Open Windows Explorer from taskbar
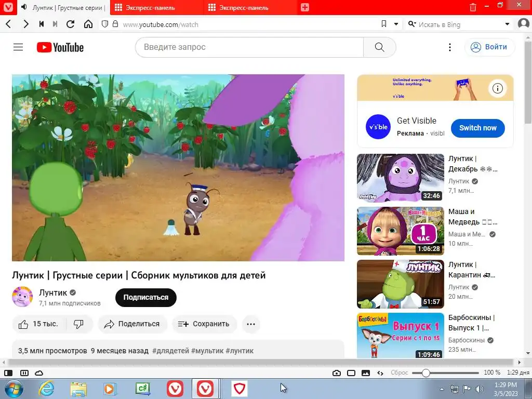The width and height of the screenshot is (532, 399). point(79,389)
